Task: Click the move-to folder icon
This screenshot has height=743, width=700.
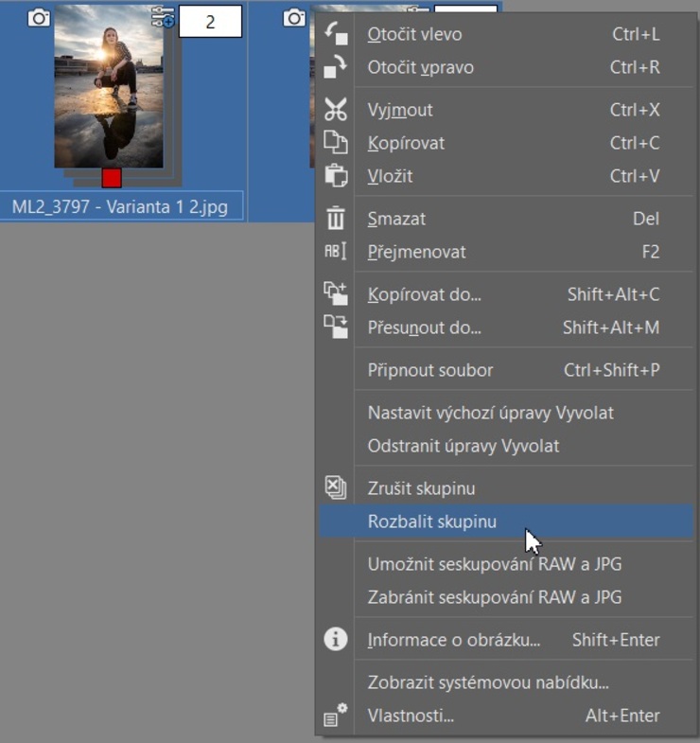Action: coord(335,327)
